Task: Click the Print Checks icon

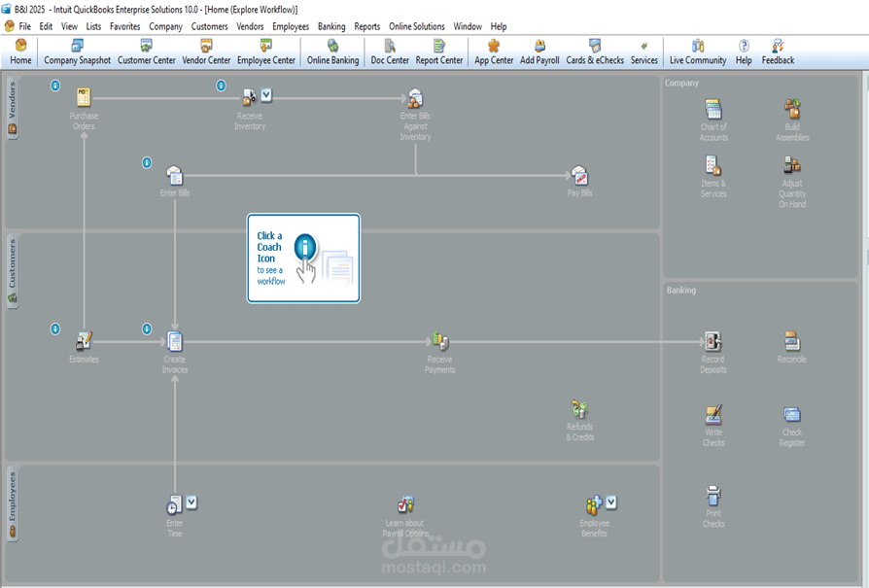Action: tap(713, 496)
